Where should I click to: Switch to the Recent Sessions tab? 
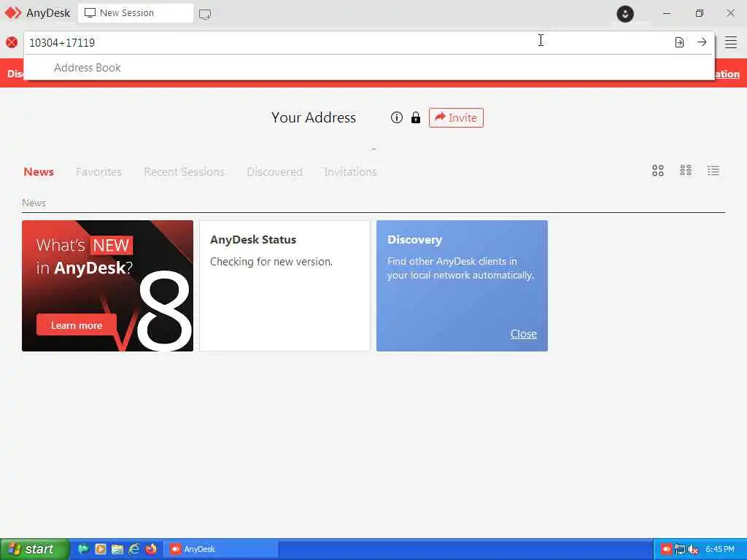click(x=184, y=172)
